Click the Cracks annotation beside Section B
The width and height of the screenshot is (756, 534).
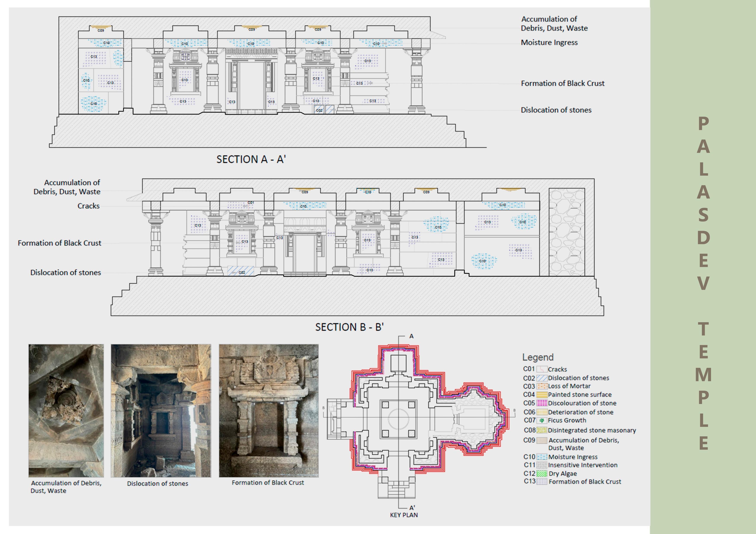(x=88, y=206)
